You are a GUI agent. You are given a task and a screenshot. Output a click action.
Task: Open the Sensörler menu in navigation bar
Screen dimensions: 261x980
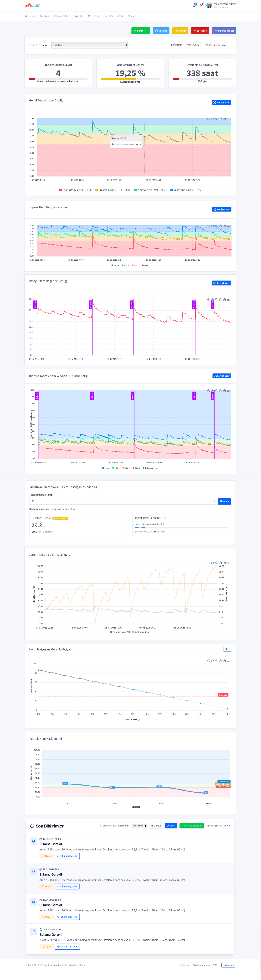78,16
